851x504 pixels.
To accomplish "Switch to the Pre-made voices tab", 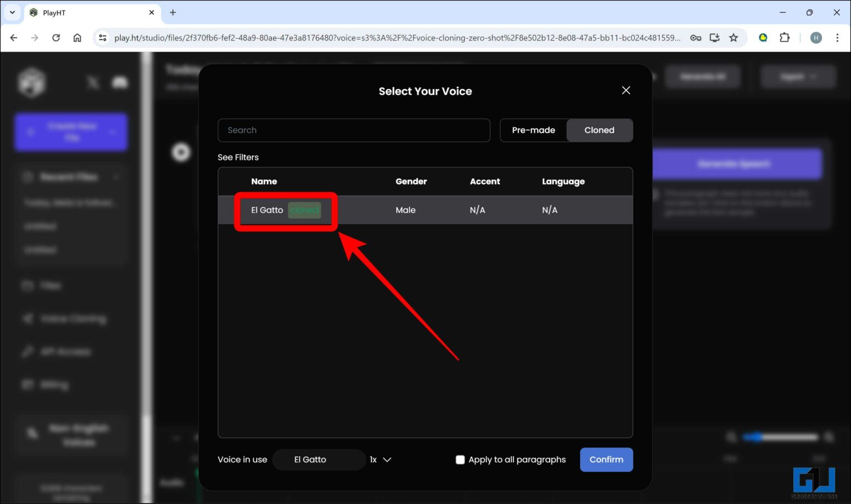I will tap(533, 130).
